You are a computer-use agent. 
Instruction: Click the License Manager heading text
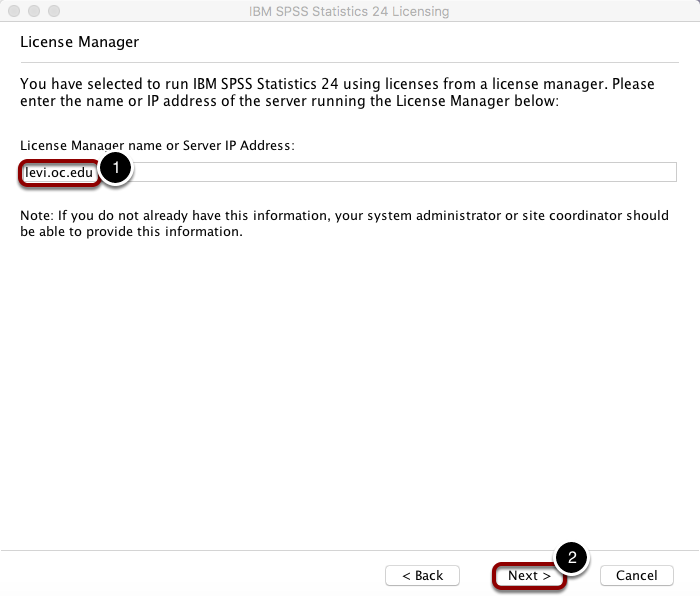coord(79,42)
